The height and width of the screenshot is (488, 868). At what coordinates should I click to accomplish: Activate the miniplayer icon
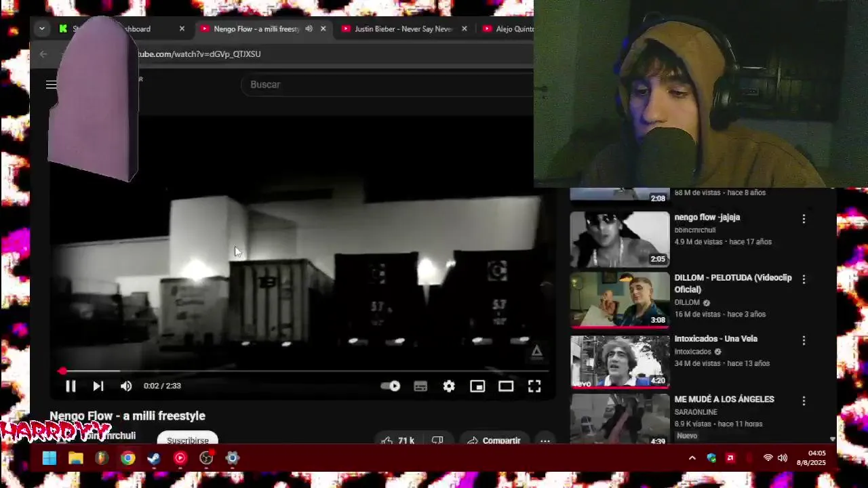(x=477, y=386)
